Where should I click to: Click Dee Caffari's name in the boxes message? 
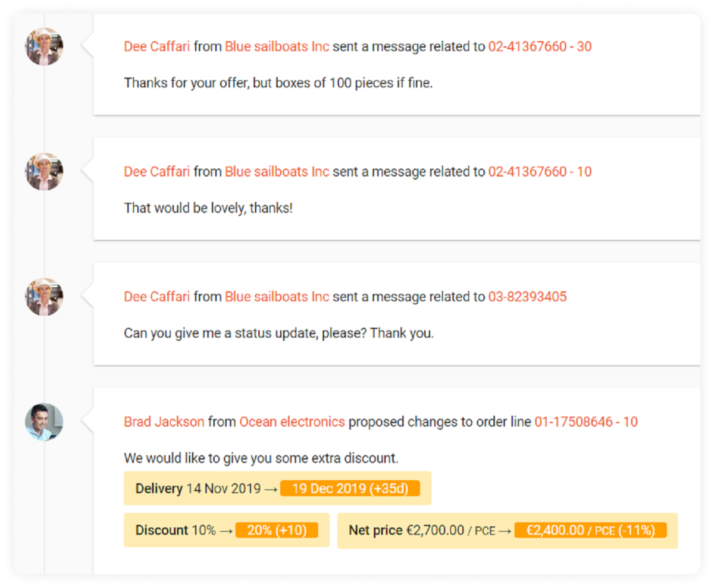tap(156, 46)
